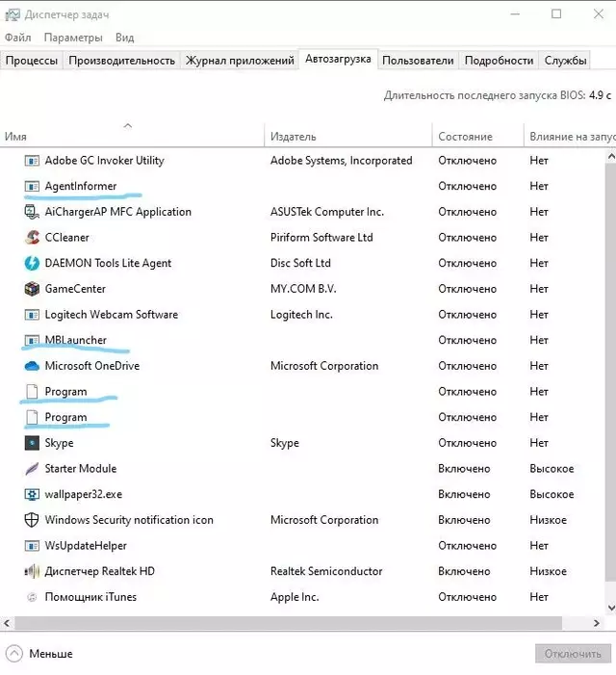The width and height of the screenshot is (616, 675).
Task: Select the Logitech Inc. publisher cell
Action: point(301,315)
